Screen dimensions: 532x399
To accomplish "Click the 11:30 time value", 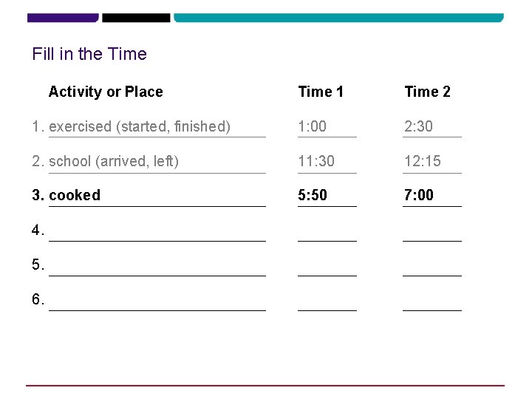I will click(x=316, y=161).
